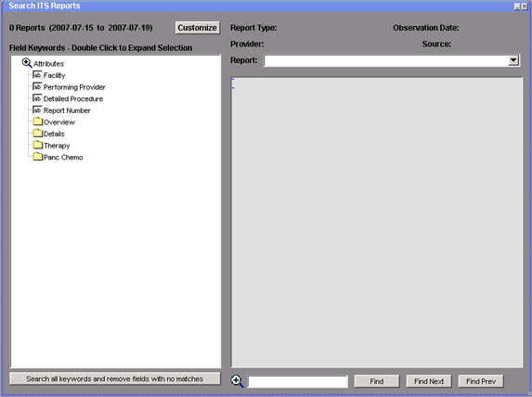532x397 pixels.
Task: Click the Customize button
Action: coord(198,28)
